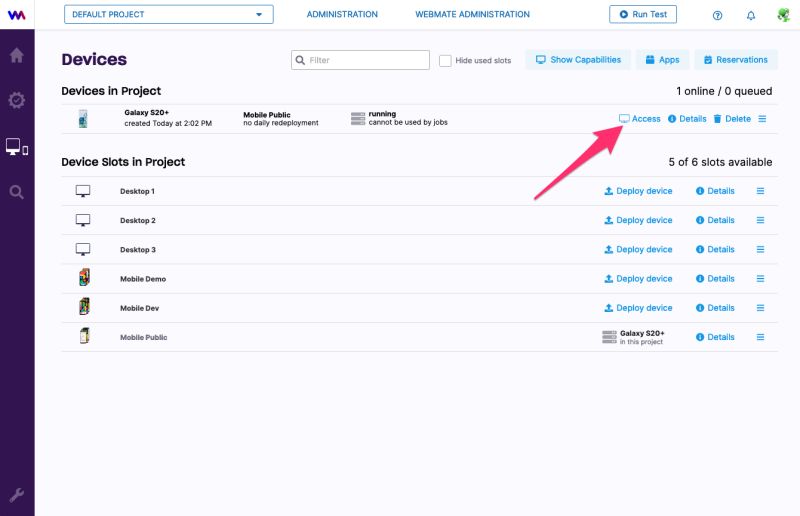Image resolution: width=800 pixels, height=516 pixels.
Task: View Details for Desktop 3 slot
Action: [715, 249]
